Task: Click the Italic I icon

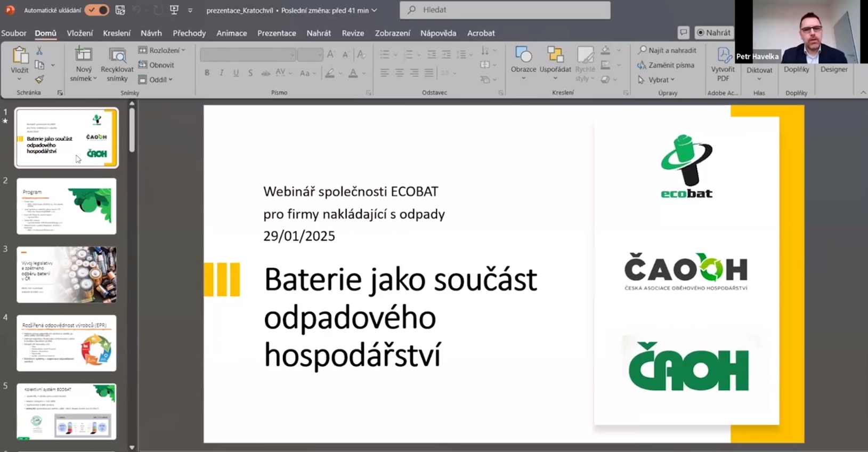Action: point(221,73)
